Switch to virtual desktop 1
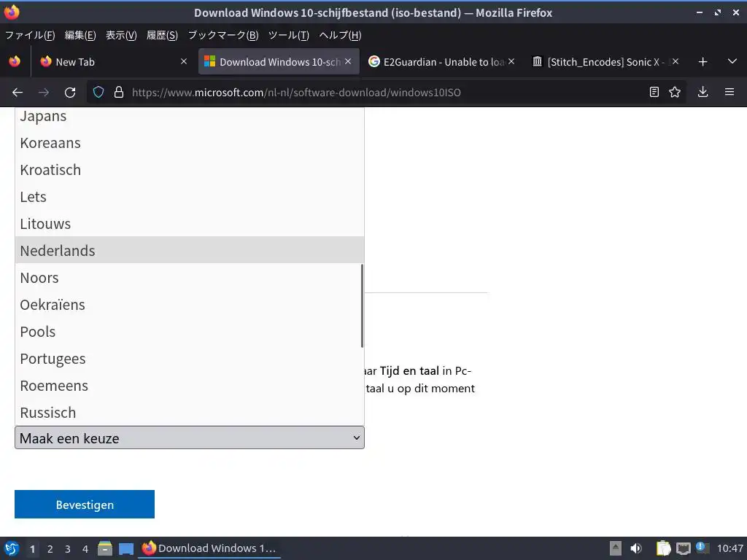Image resolution: width=747 pixels, height=560 pixels. point(32,549)
